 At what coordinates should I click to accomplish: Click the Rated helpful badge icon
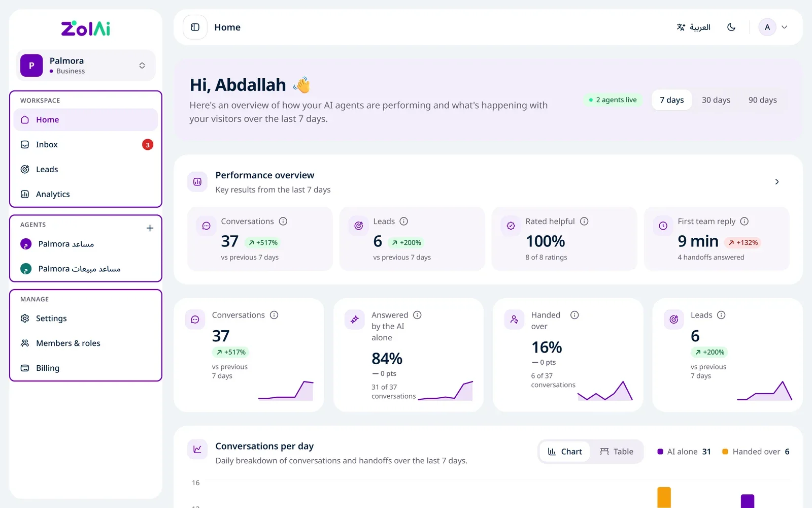point(511,226)
